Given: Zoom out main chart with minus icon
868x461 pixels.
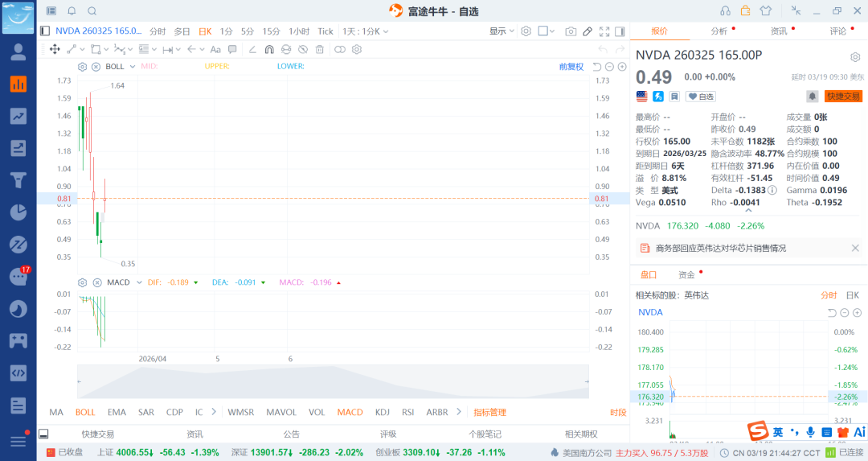Looking at the screenshot, I should [x=609, y=67].
